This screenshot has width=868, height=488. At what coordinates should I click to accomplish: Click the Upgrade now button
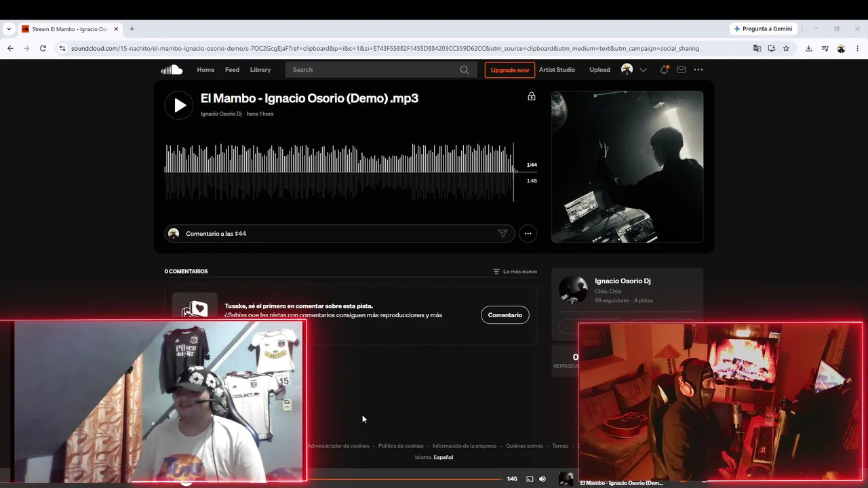pos(510,70)
